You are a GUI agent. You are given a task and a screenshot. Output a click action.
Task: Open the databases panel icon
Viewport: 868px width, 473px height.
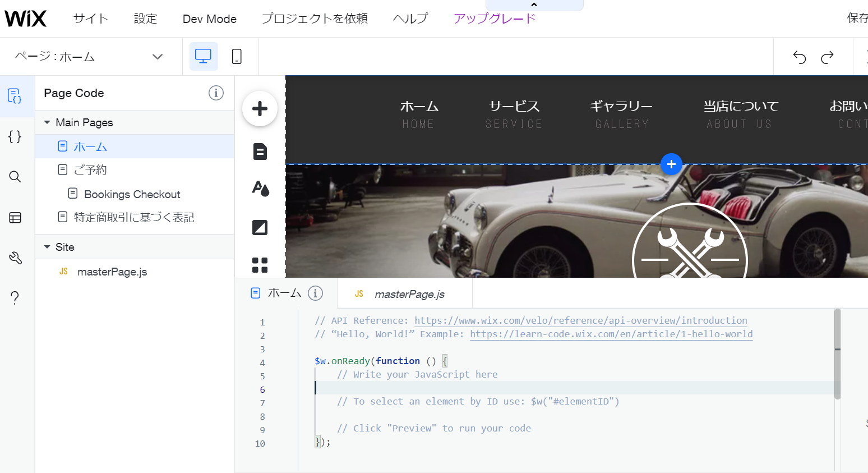pyautogui.click(x=15, y=218)
